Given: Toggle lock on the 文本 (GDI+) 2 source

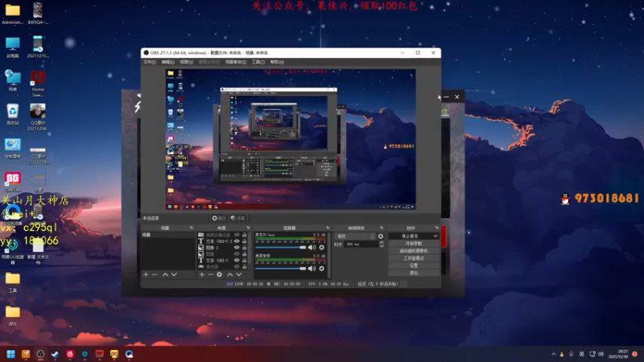Looking at the screenshot, I should pos(245,241).
